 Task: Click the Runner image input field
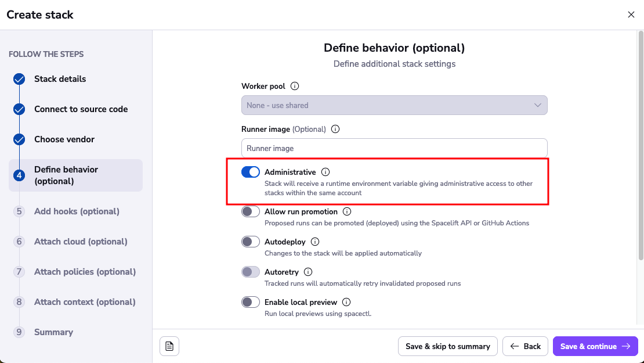pos(394,148)
